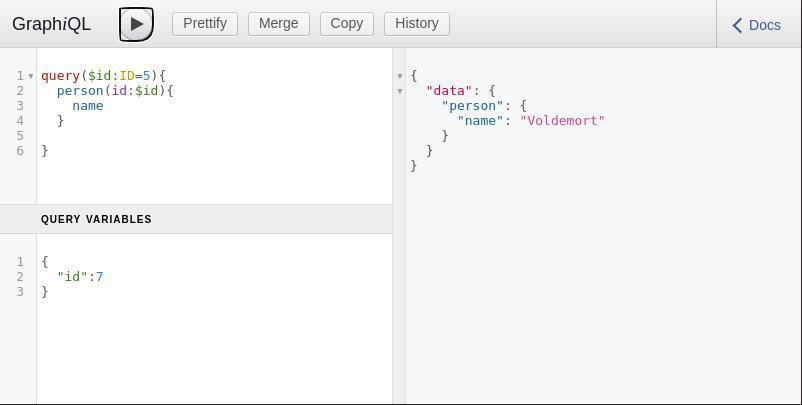Run the query with the play button

click(136, 24)
